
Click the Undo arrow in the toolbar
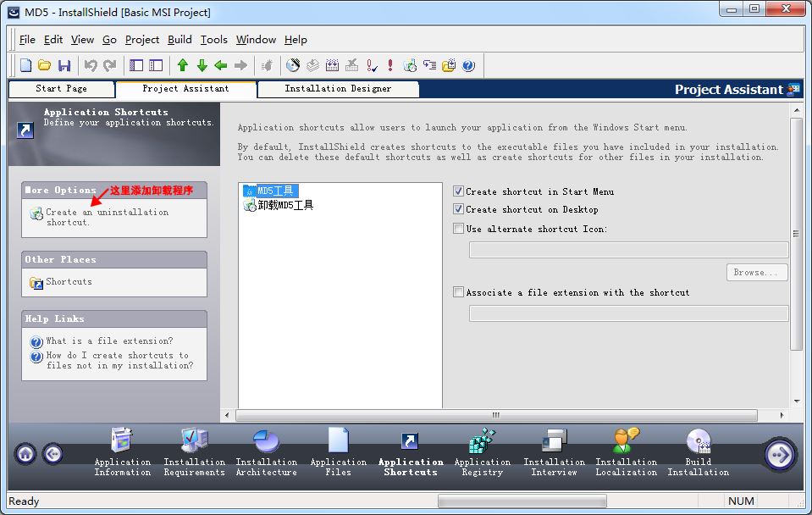click(91, 65)
